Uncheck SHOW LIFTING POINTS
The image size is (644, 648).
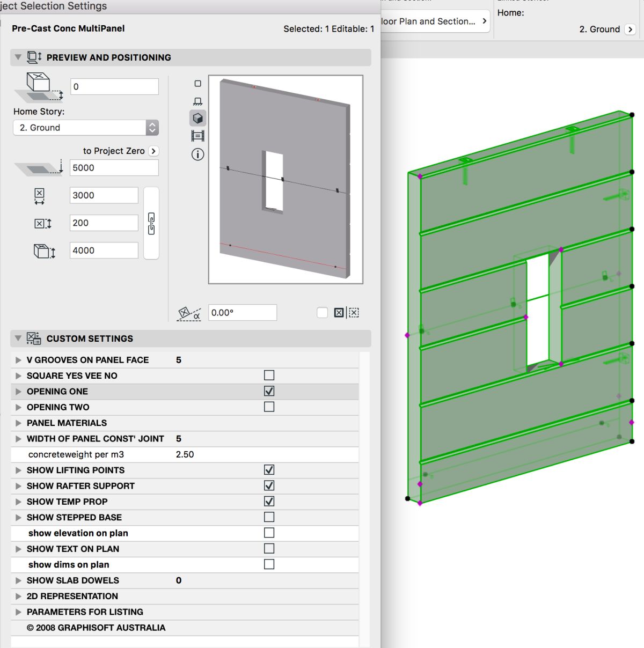point(269,470)
